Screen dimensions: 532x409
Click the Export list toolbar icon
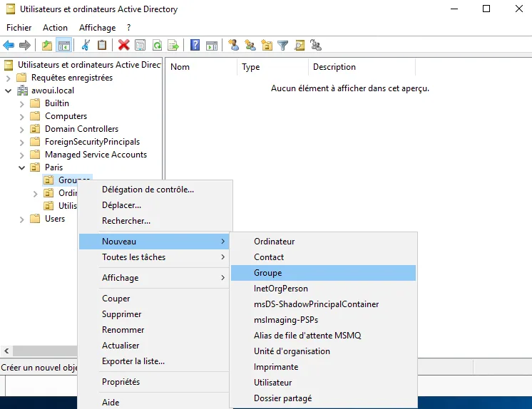tap(173, 45)
